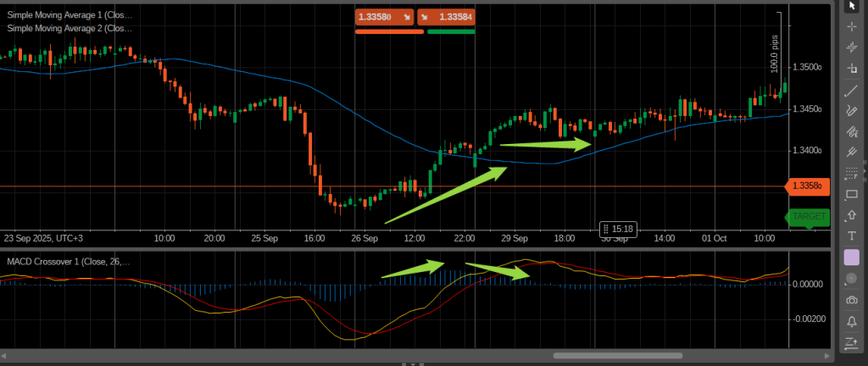Viewport: 868px width, 366px height.
Task: Select the text annotation tool
Action: [852, 236]
